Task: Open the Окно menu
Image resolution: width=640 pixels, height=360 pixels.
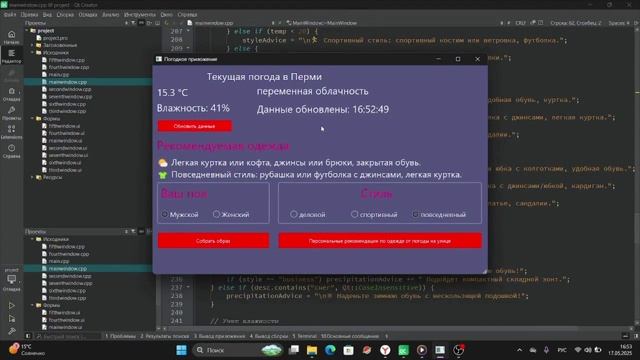Action: pyautogui.click(x=167, y=15)
